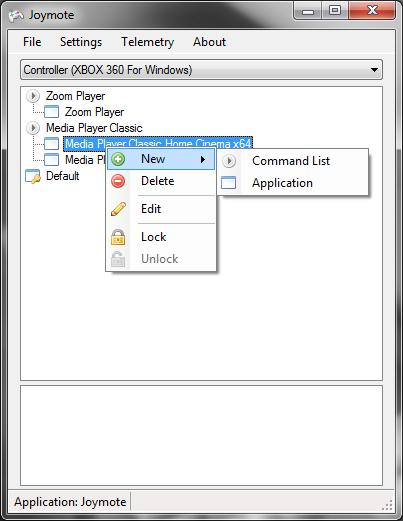This screenshot has height=521, width=403.
Task: Click the green plus icon next to New
Action: pyautogui.click(x=118, y=159)
